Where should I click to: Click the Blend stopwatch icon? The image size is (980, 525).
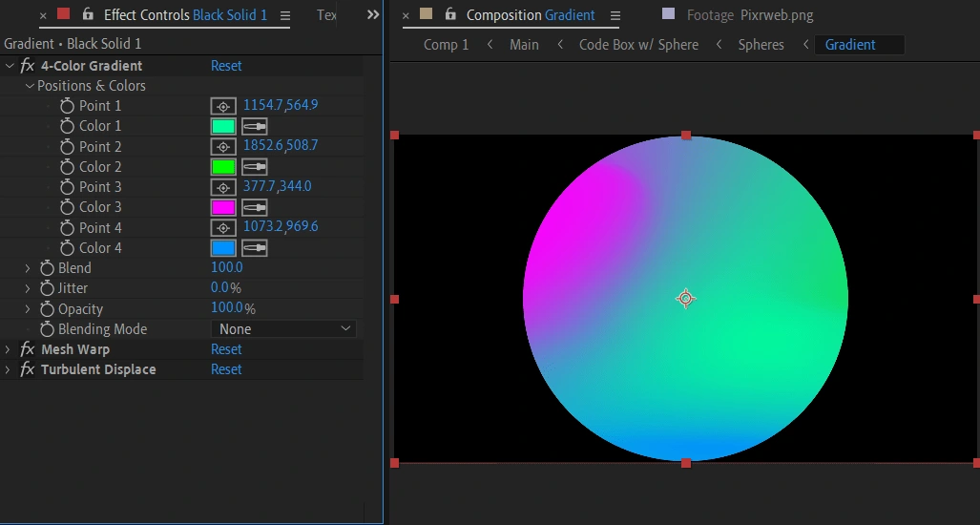47,268
